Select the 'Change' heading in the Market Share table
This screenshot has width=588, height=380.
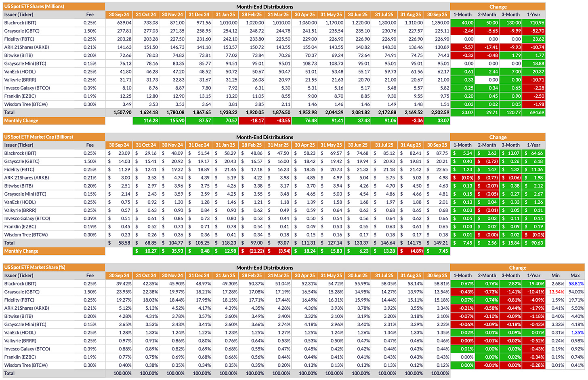pos(517,267)
